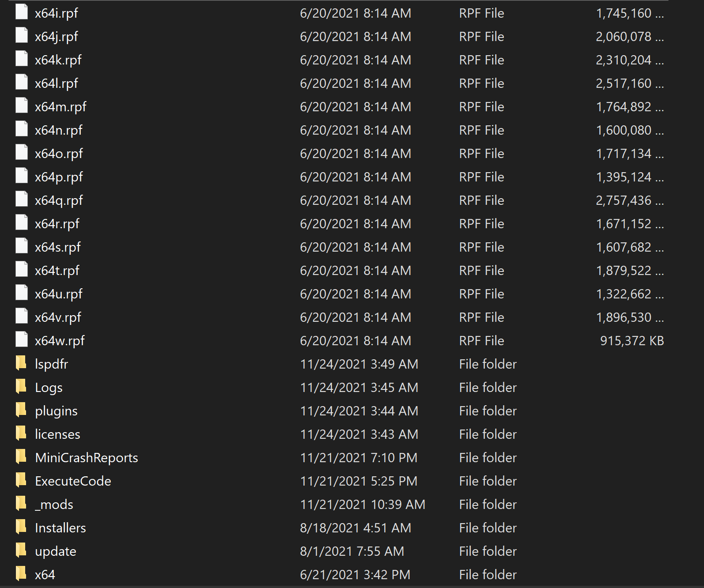
Task: Click the x64v.rpf file name
Action: pos(58,317)
